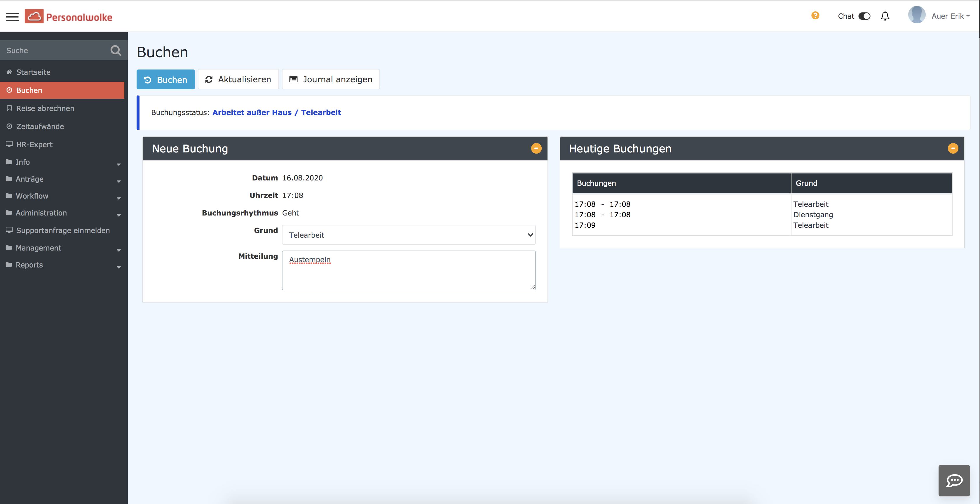
Task: Open the Grund Telearbeit dropdown
Action: pos(409,235)
